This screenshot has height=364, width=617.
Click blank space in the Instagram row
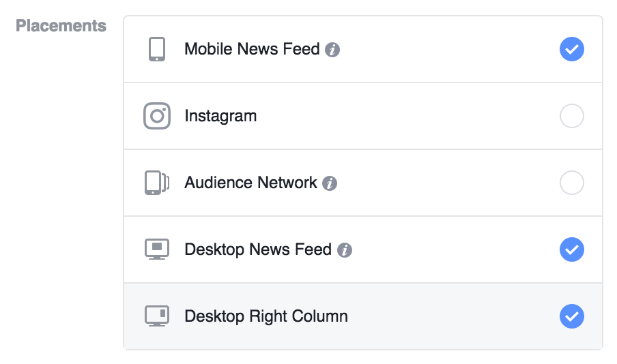(405, 116)
